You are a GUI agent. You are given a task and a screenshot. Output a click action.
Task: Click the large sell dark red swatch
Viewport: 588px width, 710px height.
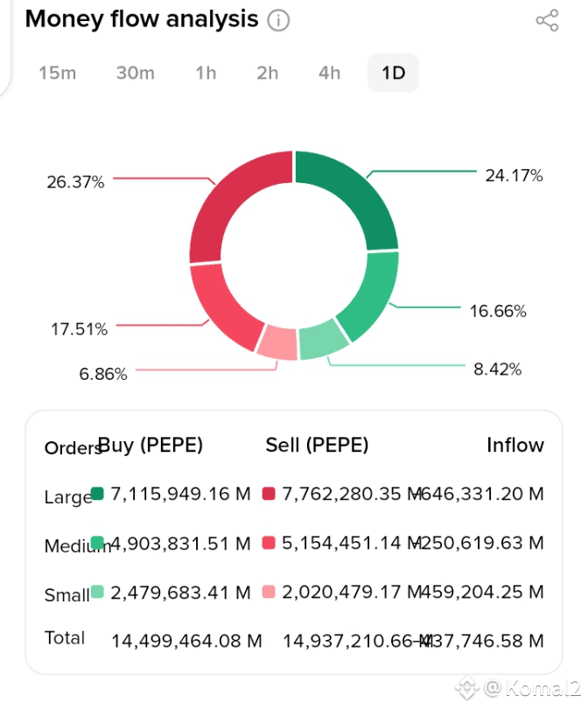(x=269, y=494)
